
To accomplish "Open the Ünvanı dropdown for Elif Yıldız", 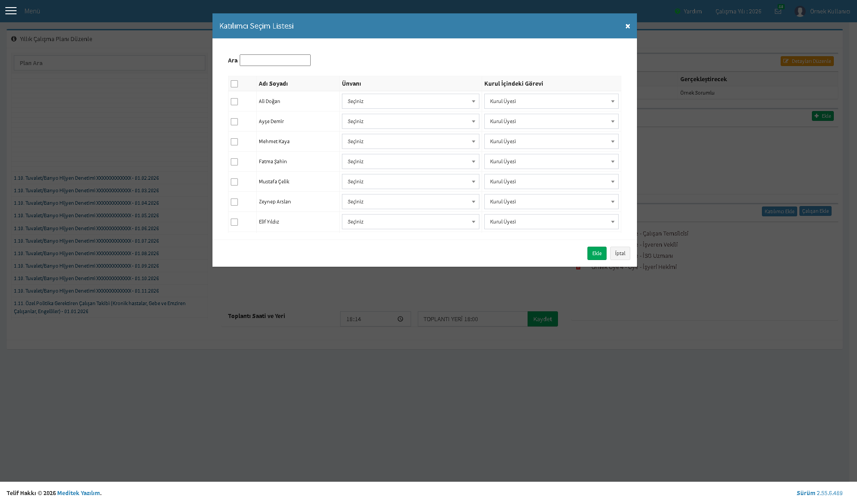I will click(410, 222).
